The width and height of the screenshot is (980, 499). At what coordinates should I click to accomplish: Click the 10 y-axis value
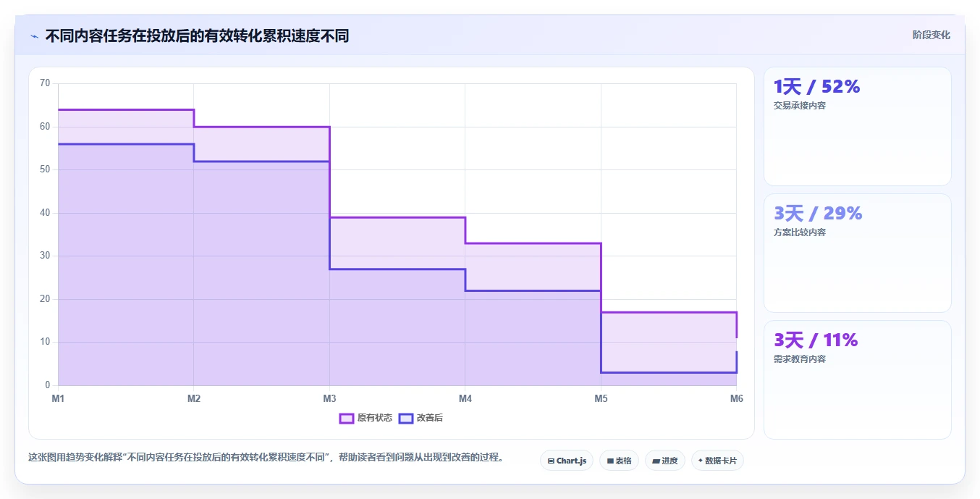(45, 342)
